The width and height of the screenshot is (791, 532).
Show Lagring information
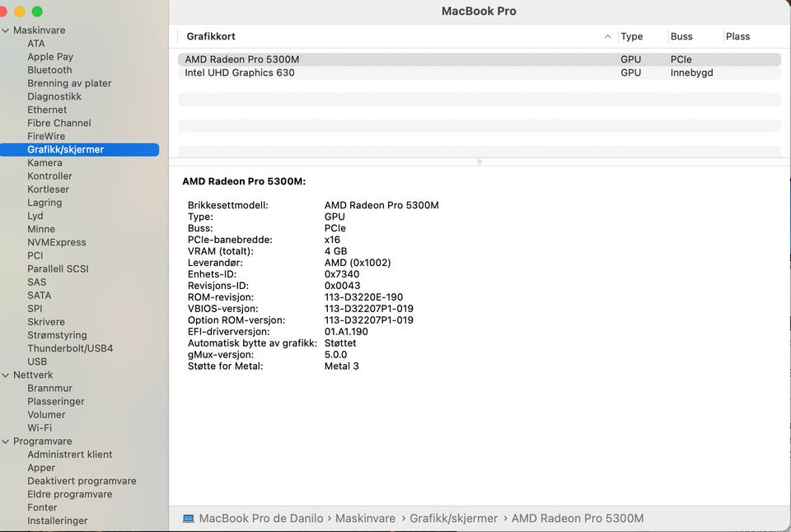(44, 203)
